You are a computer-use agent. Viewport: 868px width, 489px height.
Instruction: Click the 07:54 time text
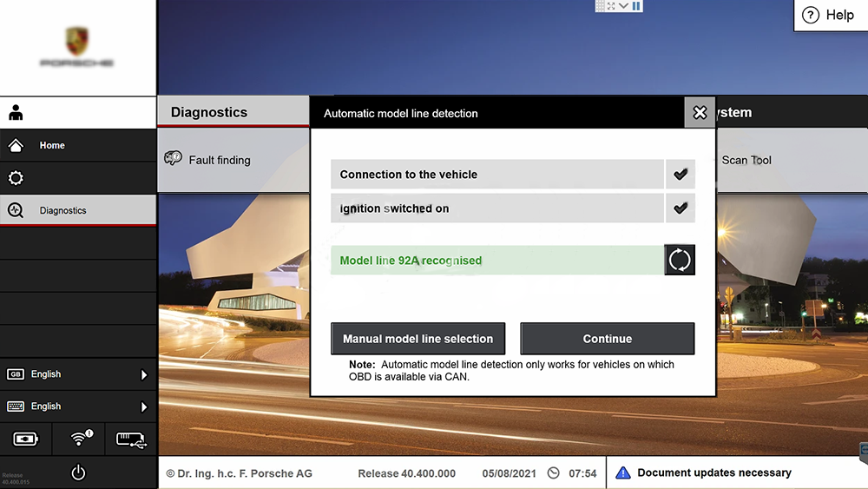click(582, 473)
